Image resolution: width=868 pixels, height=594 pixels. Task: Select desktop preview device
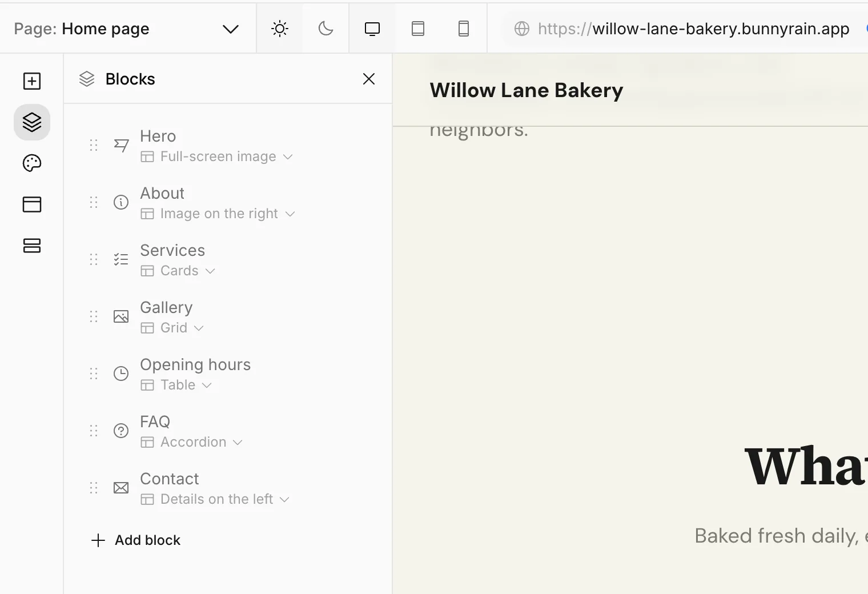[372, 29]
